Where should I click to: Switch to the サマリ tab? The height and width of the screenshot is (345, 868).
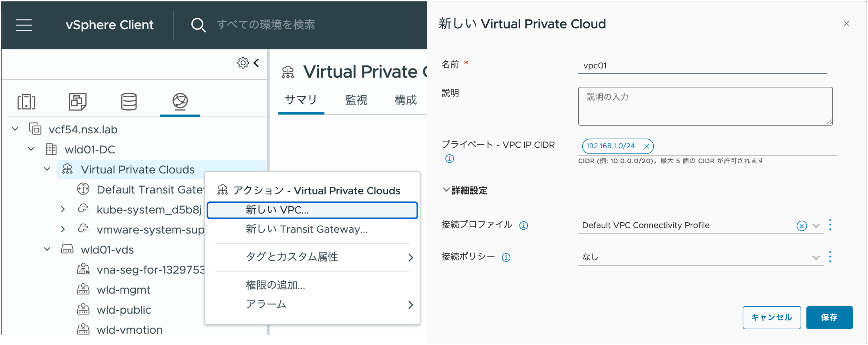(x=301, y=100)
